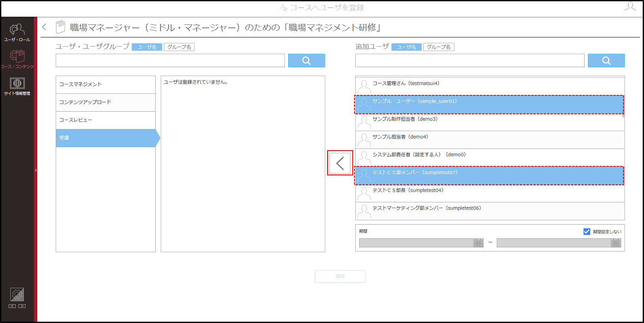Click the 保存 button

[x=340, y=276]
